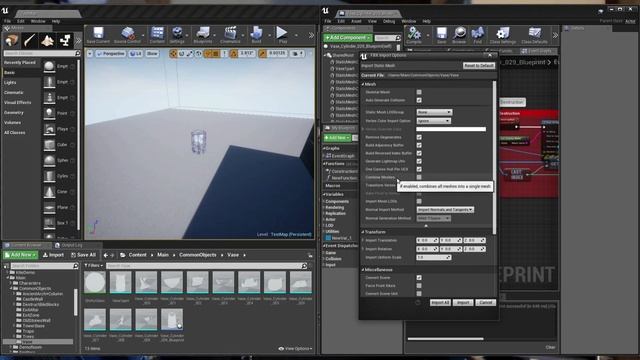Click Reset to Default button
The height and width of the screenshot is (360, 640).
(479, 66)
